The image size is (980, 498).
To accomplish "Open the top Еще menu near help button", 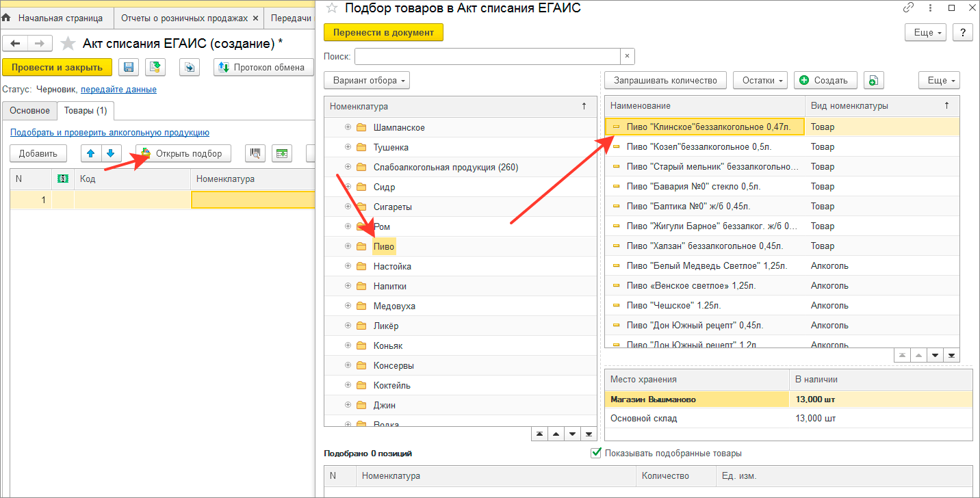I will coord(925,32).
